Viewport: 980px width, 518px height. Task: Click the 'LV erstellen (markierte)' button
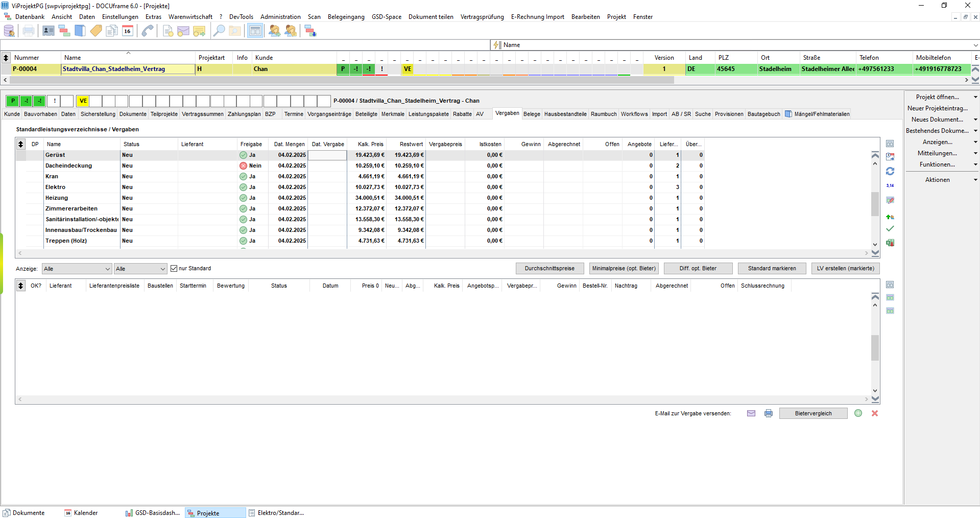845,269
